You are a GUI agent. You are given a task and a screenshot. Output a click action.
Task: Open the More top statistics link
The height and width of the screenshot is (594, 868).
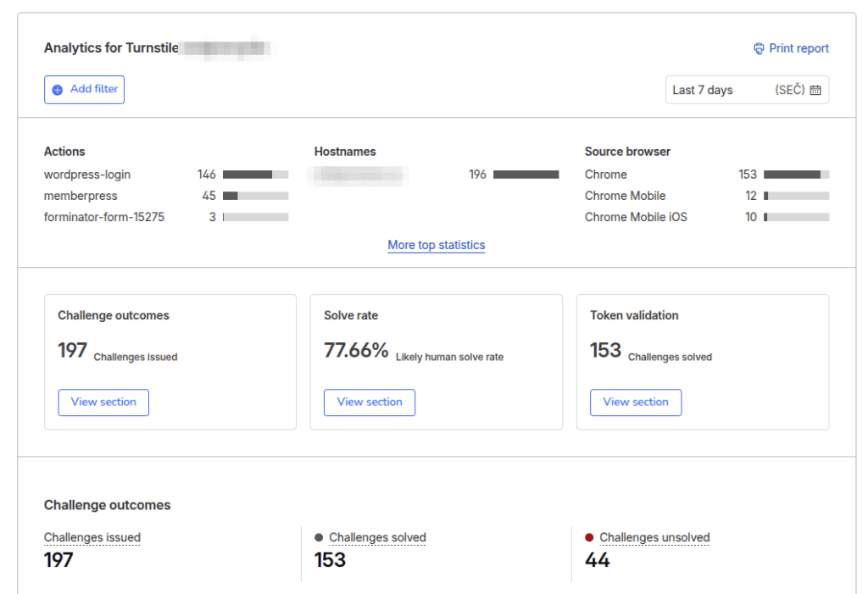437,245
